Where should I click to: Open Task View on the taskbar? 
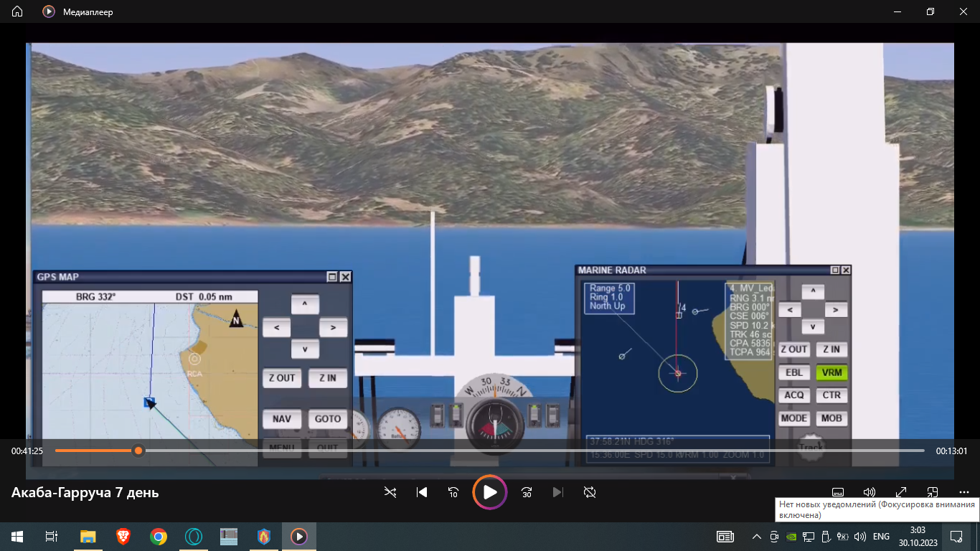click(x=52, y=536)
